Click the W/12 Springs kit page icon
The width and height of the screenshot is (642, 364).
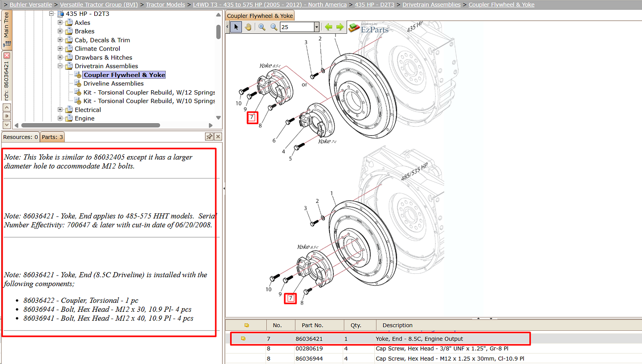[78, 92]
